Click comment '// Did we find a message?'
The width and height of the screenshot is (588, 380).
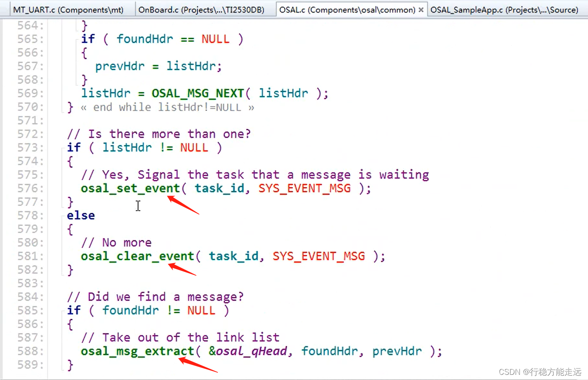[x=155, y=297]
